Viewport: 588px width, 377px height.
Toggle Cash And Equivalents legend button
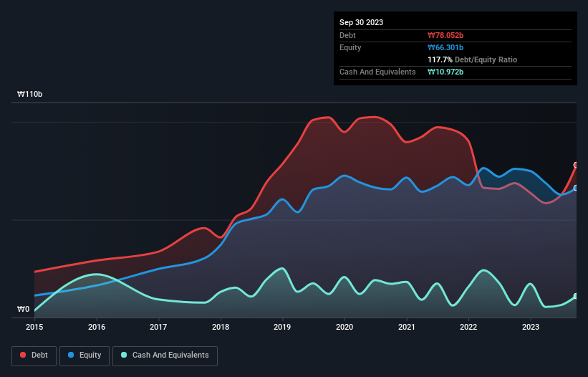click(165, 355)
